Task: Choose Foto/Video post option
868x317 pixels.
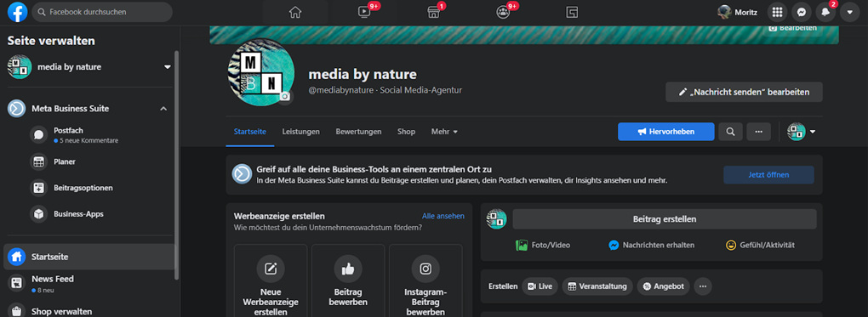Action: pos(543,245)
